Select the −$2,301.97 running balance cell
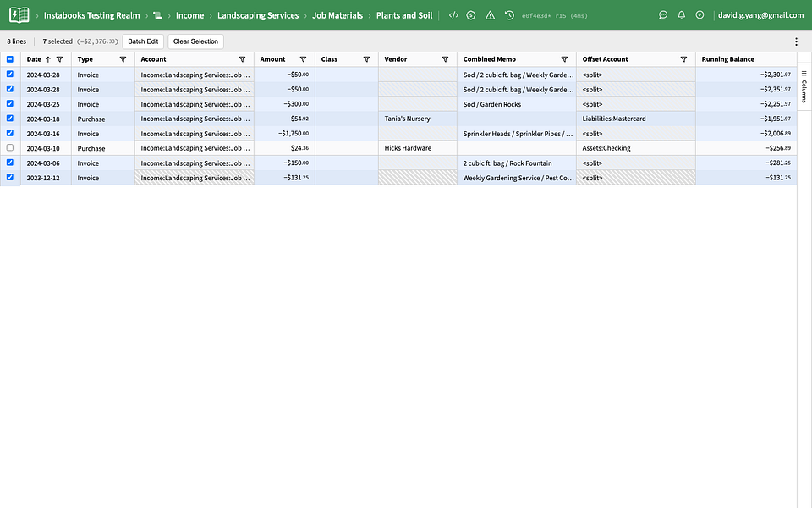Image resolution: width=812 pixels, height=508 pixels. click(746, 75)
